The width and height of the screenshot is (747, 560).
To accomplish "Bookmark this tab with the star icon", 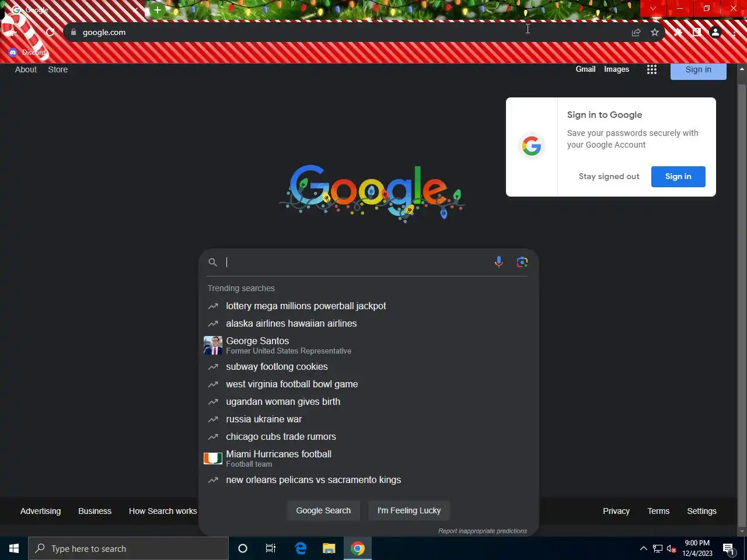I will click(655, 32).
